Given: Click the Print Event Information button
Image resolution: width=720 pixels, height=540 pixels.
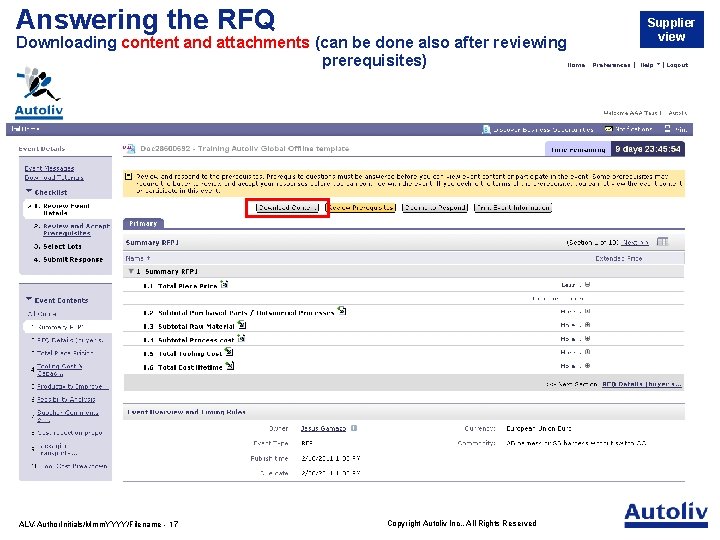Looking at the screenshot, I should pyautogui.click(x=512, y=208).
